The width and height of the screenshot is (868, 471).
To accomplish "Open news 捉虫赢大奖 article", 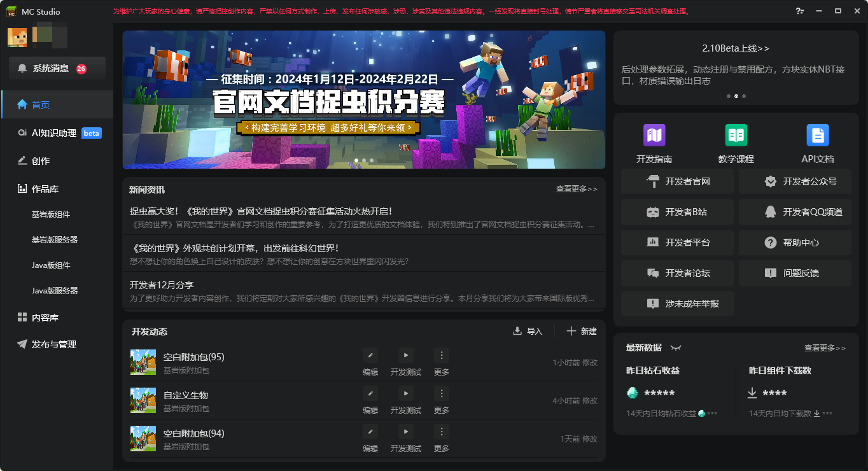I will pos(364,217).
